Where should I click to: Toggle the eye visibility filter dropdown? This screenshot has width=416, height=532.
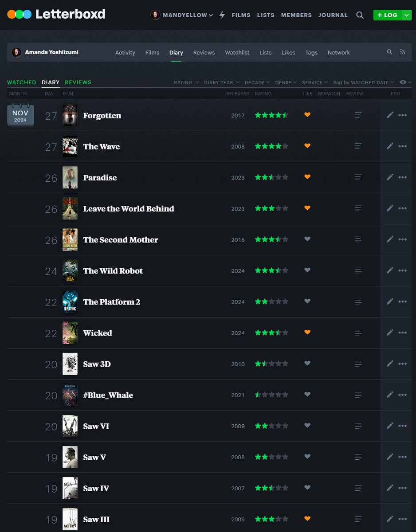[405, 82]
